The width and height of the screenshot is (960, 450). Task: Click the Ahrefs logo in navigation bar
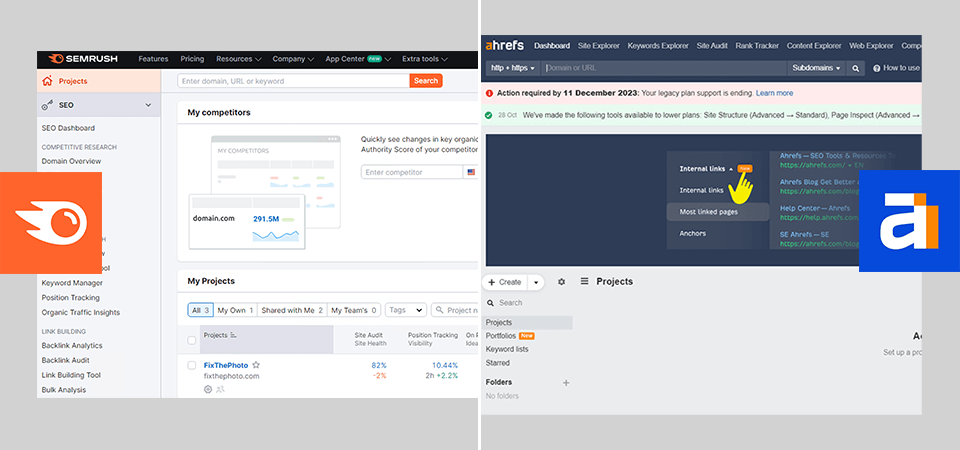click(x=505, y=45)
